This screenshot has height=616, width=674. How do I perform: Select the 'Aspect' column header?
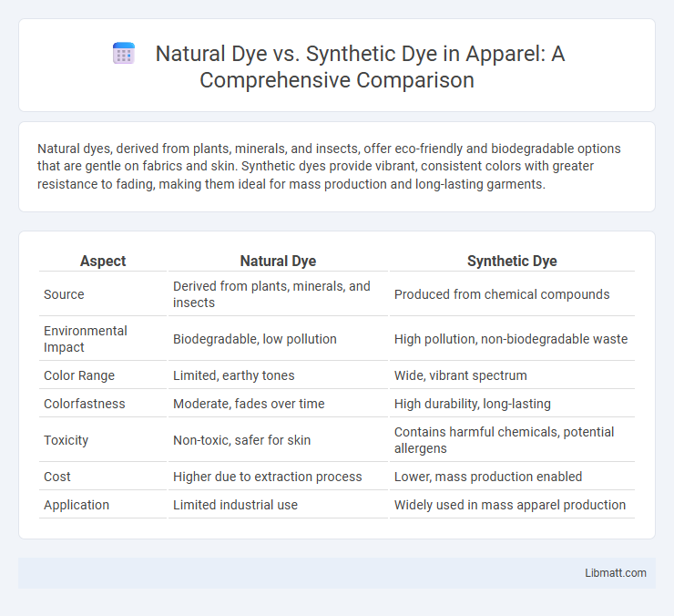[103, 261]
